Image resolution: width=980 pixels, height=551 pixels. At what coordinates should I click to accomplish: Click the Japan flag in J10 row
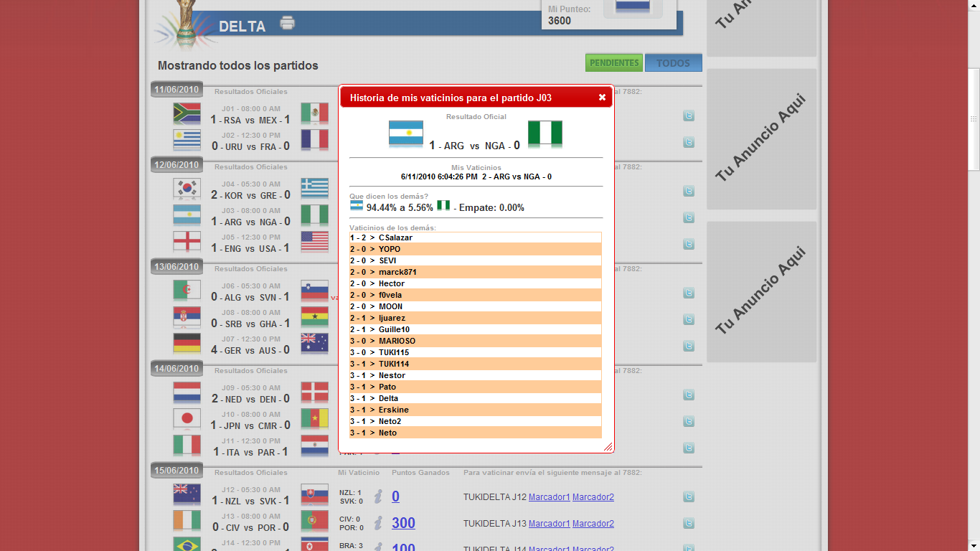[187, 419]
